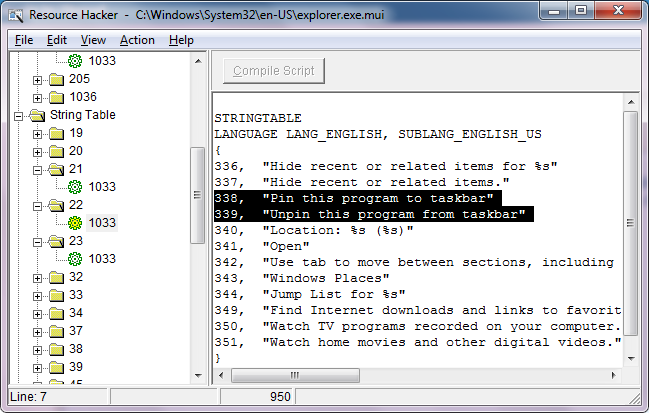Screen dimensions: 649x413
Task: Collapse the String Table tree node
Action: coord(18,116)
